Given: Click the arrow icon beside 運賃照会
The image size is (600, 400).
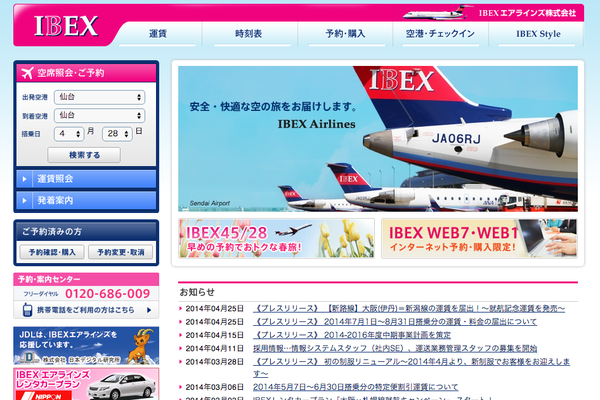Looking at the screenshot, I should [24, 179].
